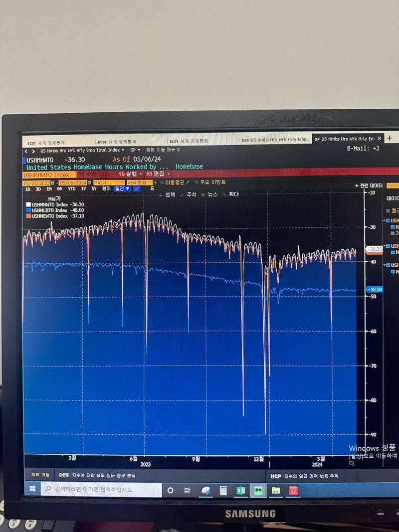Open the green monitor app in taskbar
Image resolution: width=399 pixels, height=532 pixels.
[258, 491]
